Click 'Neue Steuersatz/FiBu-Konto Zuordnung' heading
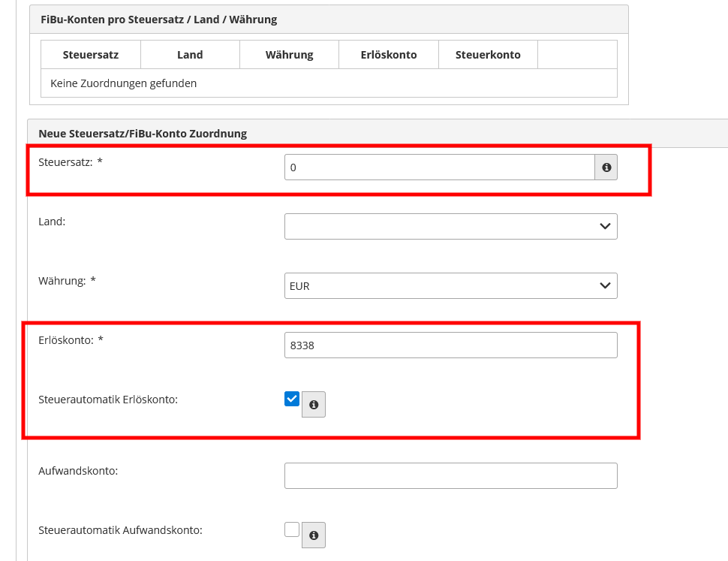This screenshot has width=728, height=561. click(x=143, y=134)
